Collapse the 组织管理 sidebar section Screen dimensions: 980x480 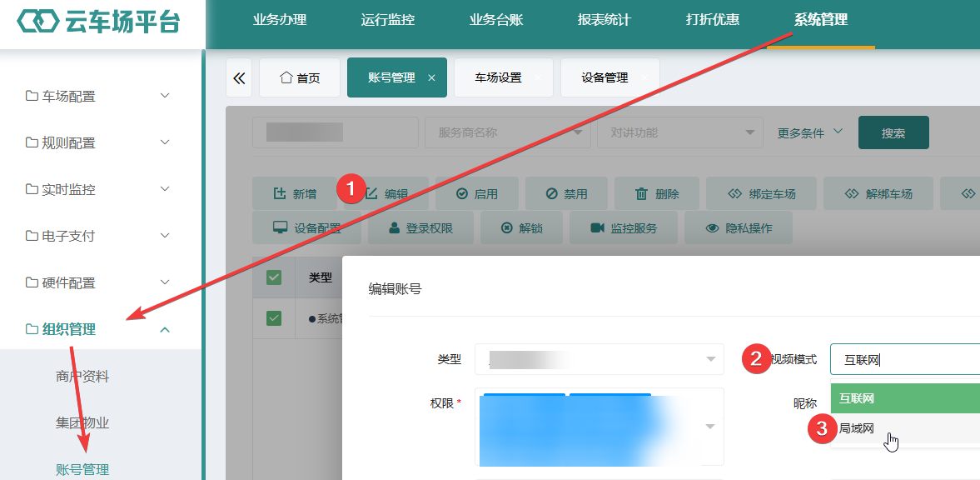(x=100, y=328)
